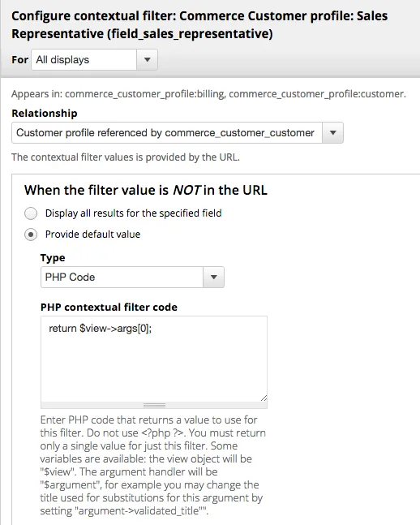Click the "For" label beside displays dropdown
This screenshot has width=420, height=525.
click(x=19, y=59)
